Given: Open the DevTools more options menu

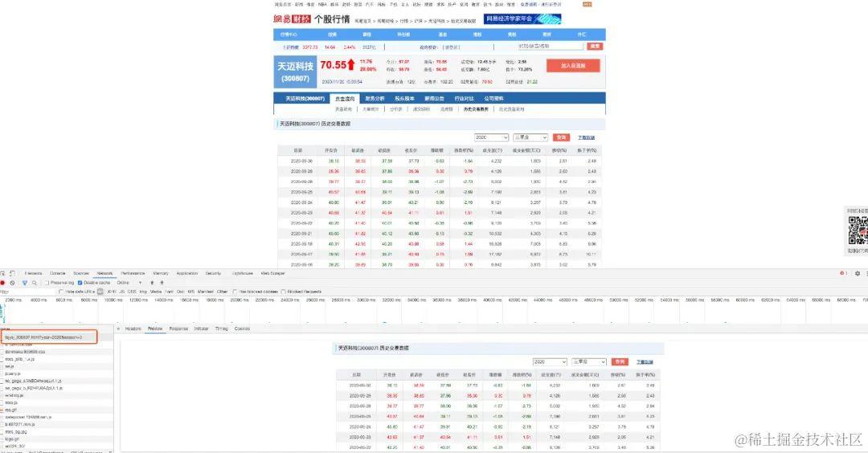Looking at the screenshot, I should (866, 273).
